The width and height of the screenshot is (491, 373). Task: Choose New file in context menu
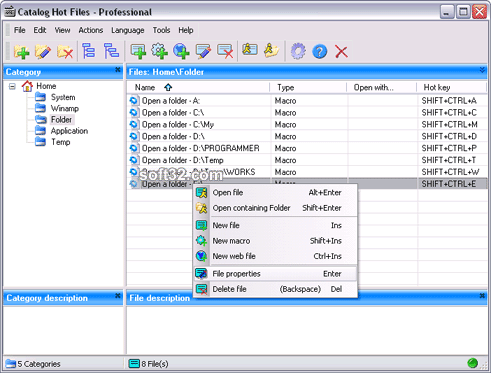tap(275, 225)
